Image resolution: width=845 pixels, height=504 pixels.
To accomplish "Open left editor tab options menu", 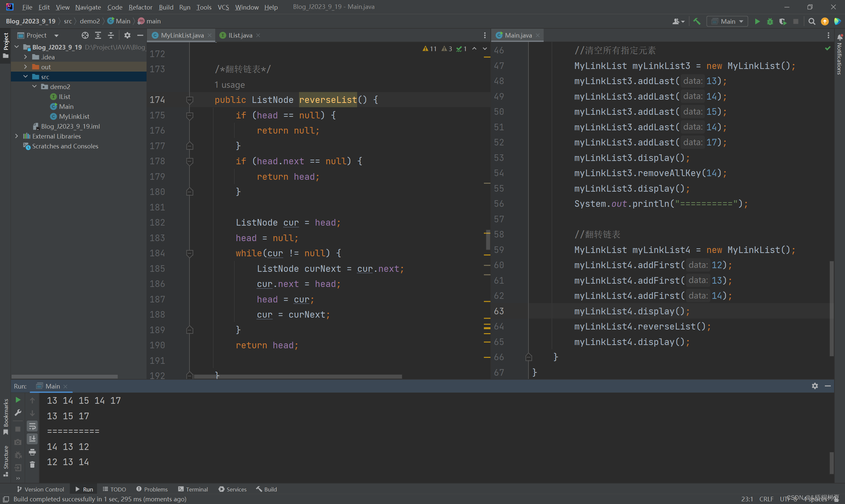I will [485, 35].
